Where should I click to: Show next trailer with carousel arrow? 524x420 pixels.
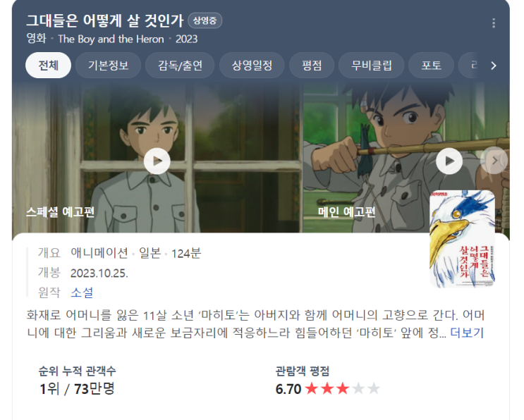pyautogui.click(x=494, y=161)
